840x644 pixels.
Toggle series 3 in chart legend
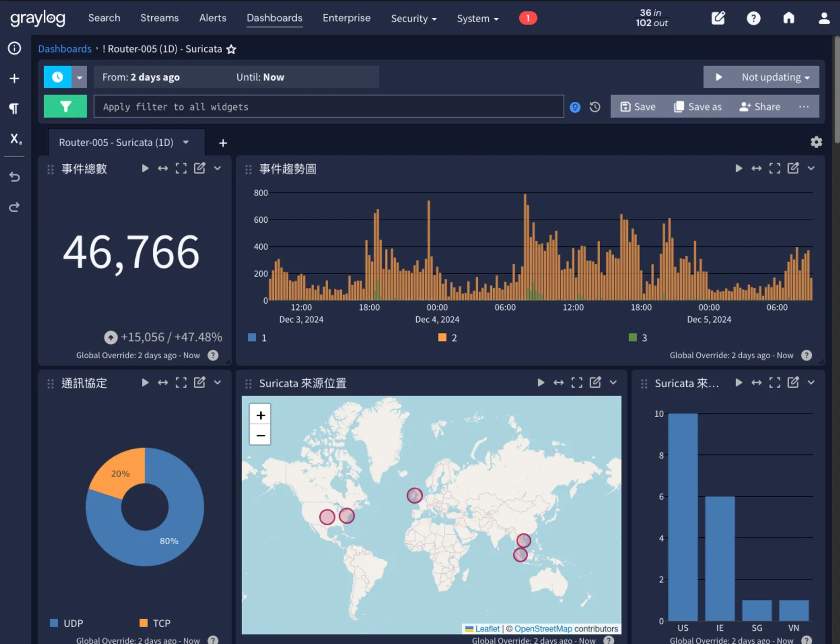(x=638, y=338)
